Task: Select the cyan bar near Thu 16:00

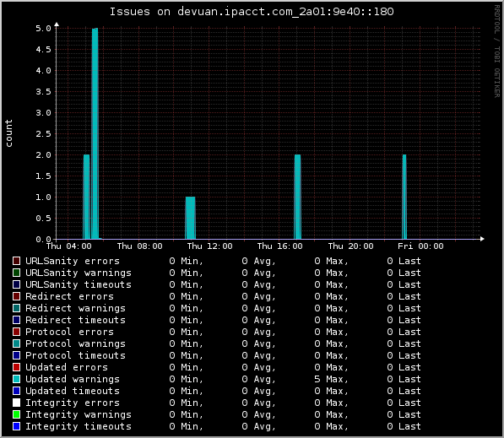Action: click(298, 197)
